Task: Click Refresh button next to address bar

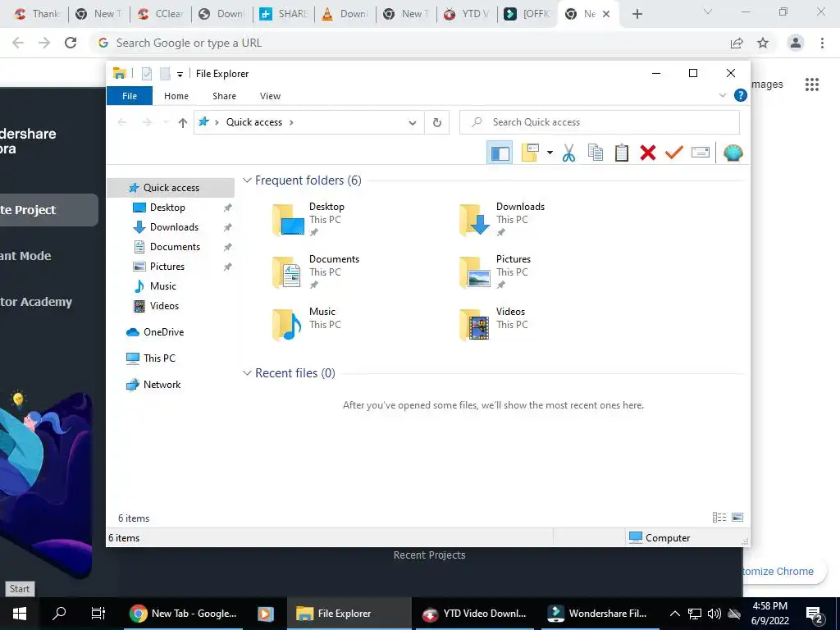Action: point(437,123)
